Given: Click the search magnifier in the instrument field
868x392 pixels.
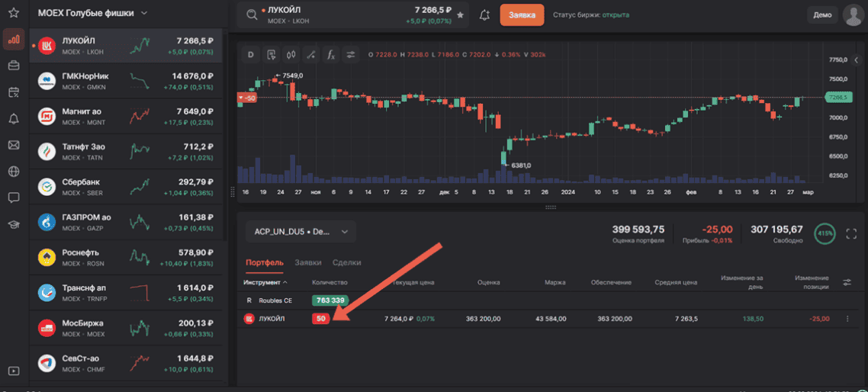Looking at the screenshot, I should (x=252, y=15).
